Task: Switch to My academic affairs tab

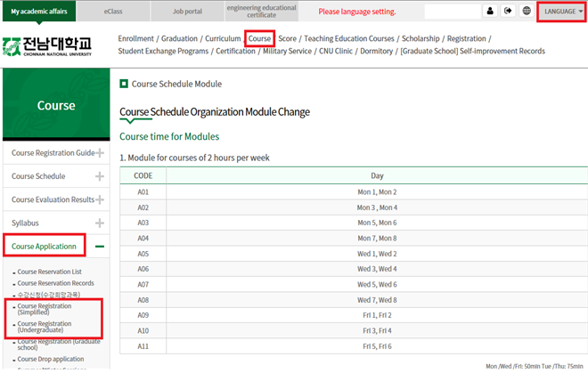Action: pos(39,12)
